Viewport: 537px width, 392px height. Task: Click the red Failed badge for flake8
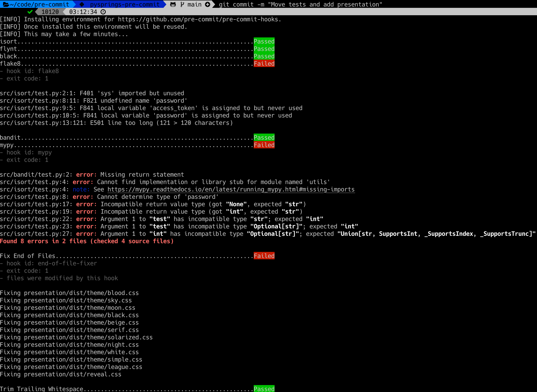[264, 64]
